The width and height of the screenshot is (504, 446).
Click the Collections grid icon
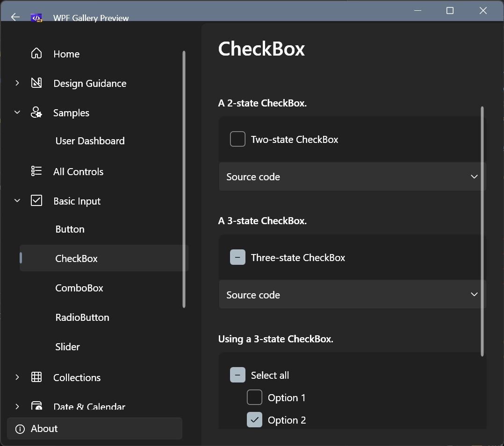tap(36, 377)
